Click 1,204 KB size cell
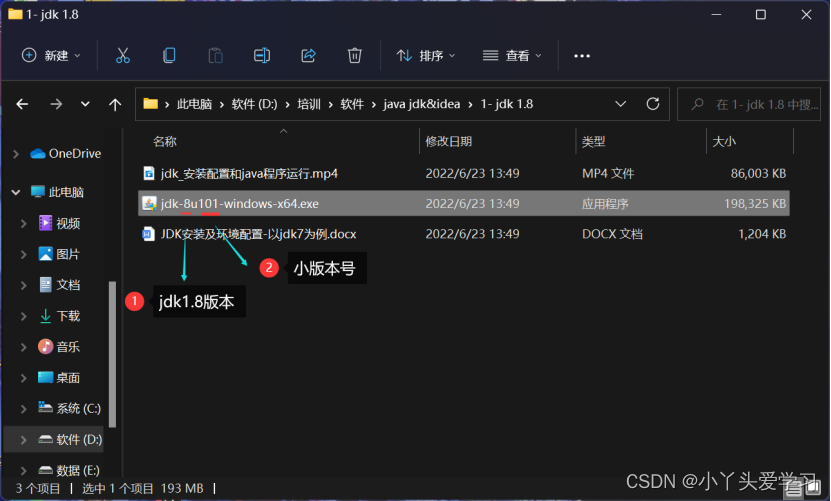The image size is (831, 501). 762,234
